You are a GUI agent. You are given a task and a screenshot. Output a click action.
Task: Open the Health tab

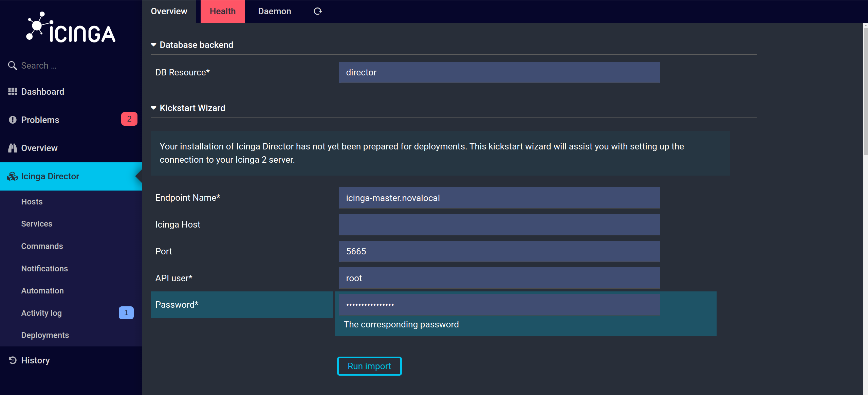click(x=223, y=11)
